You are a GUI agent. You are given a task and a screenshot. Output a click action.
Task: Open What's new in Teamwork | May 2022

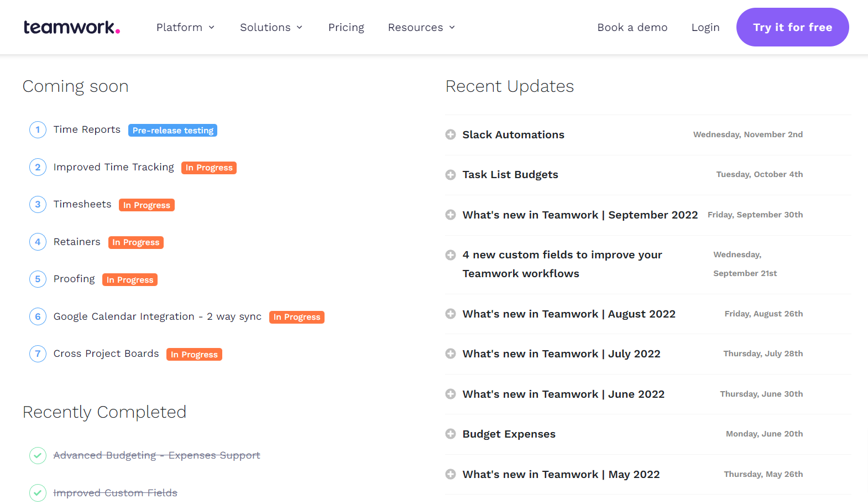(561, 474)
